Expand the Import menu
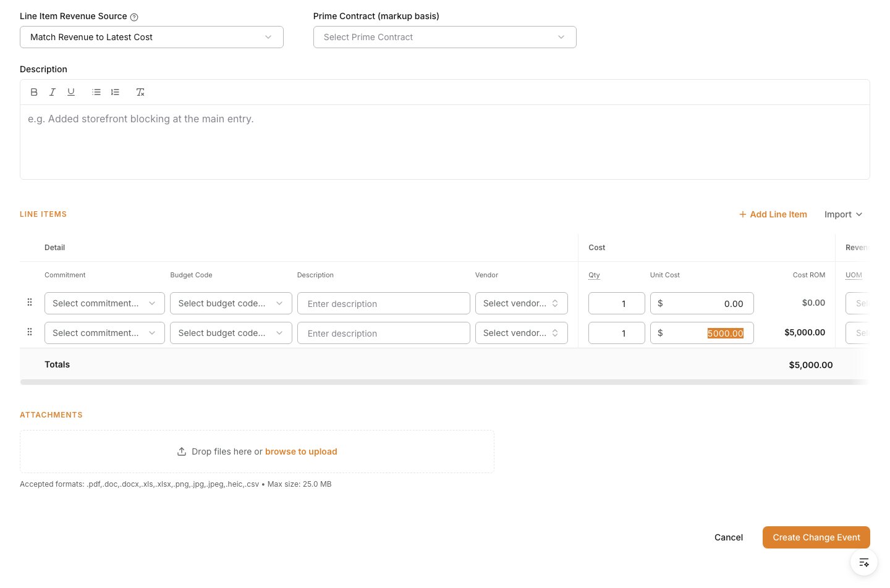Image resolution: width=890 pixels, height=588 pixels. [843, 214]
